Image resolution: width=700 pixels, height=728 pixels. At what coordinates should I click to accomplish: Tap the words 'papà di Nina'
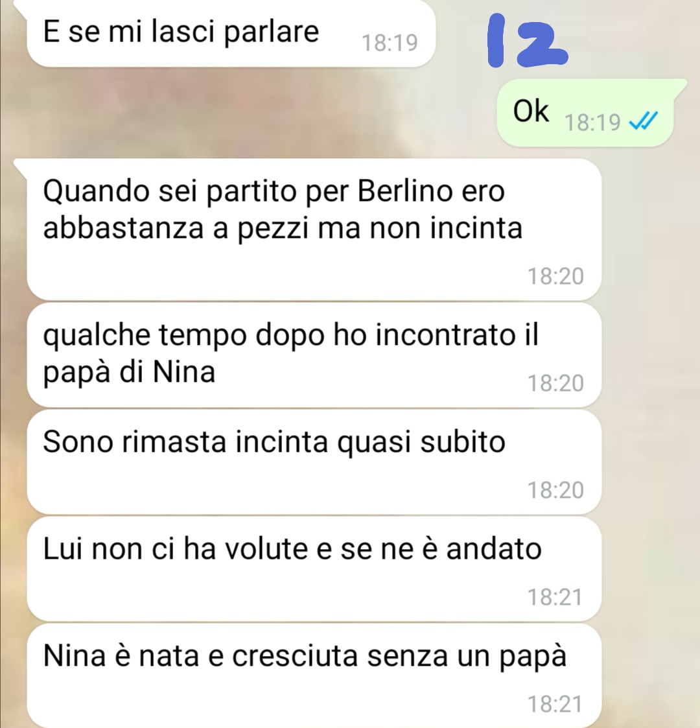129,373
